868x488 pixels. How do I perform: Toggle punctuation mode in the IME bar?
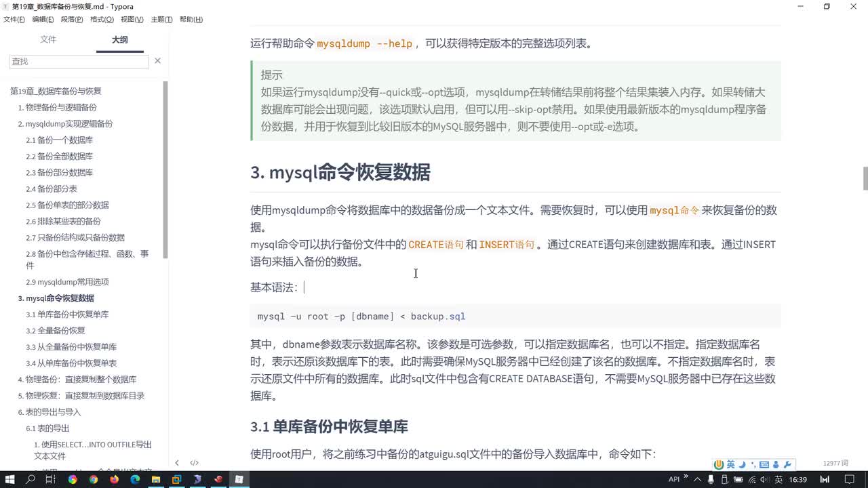click(753, 464)
